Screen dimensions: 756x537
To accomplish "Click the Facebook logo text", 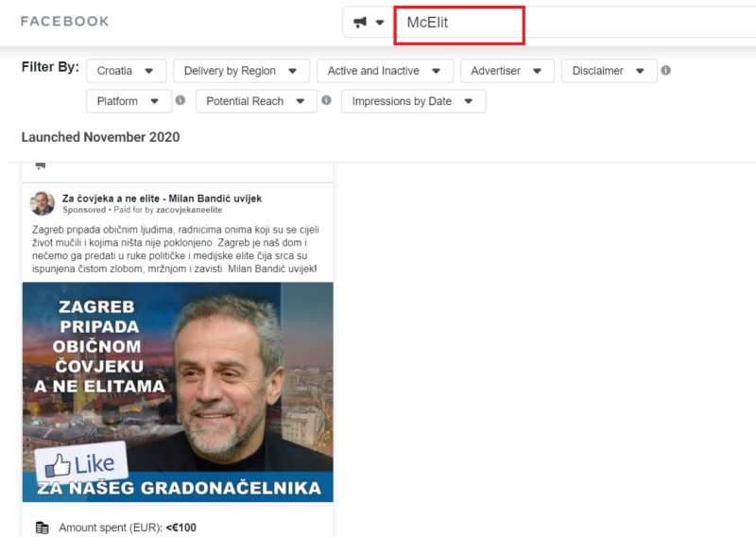I will point(65,21).
